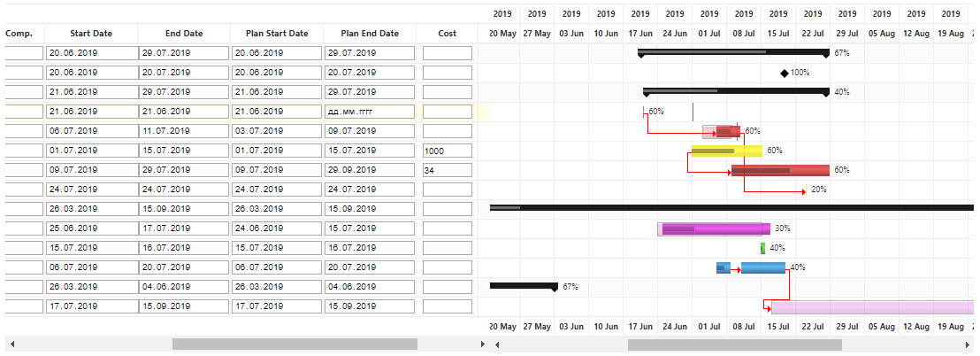
Task: Edit the Plan Start Date field showing 24.06.2019
Action: (277, 229)
